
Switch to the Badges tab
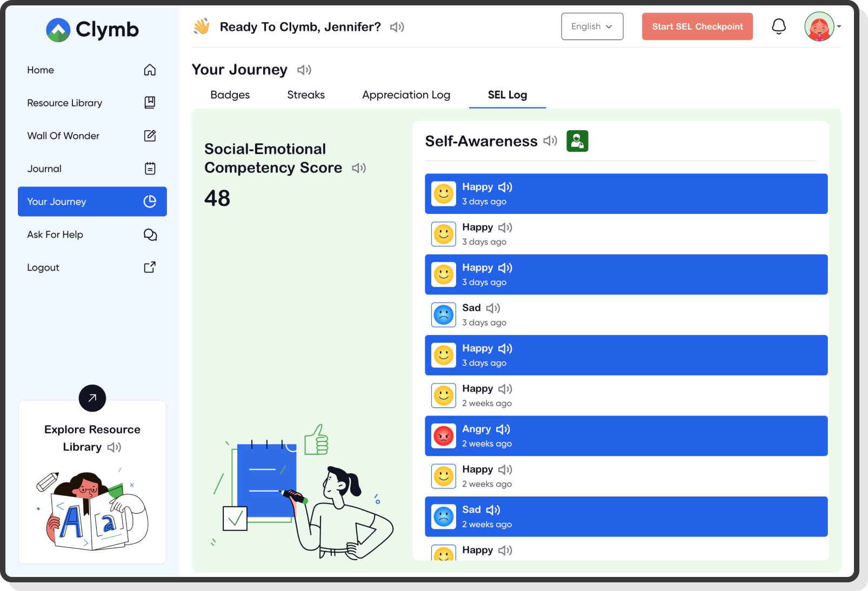tap(230, 95)
